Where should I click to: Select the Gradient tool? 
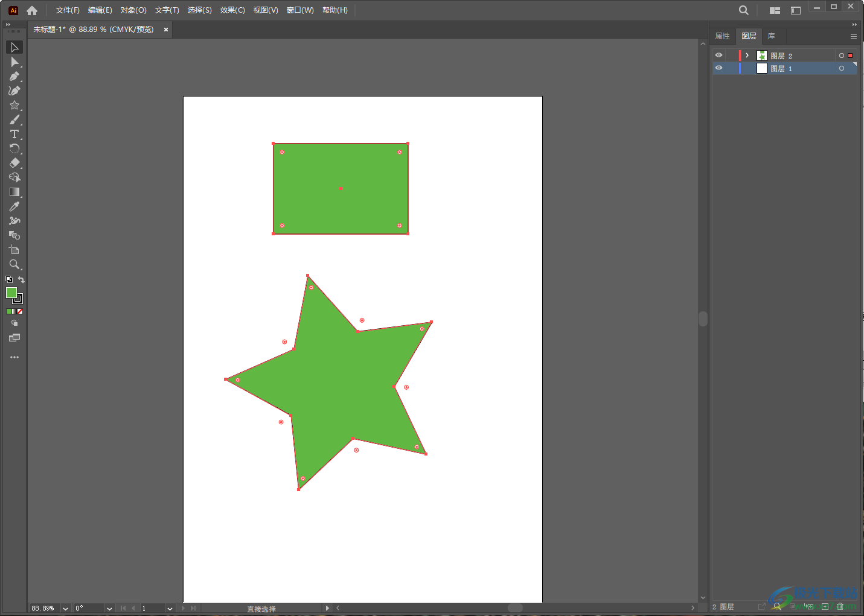[x=14, y=192]
